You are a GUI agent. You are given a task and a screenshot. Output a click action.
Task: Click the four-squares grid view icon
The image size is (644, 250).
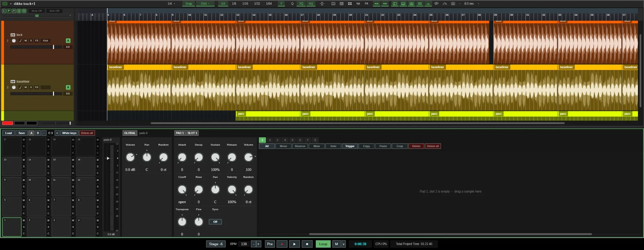coord(350,4)
